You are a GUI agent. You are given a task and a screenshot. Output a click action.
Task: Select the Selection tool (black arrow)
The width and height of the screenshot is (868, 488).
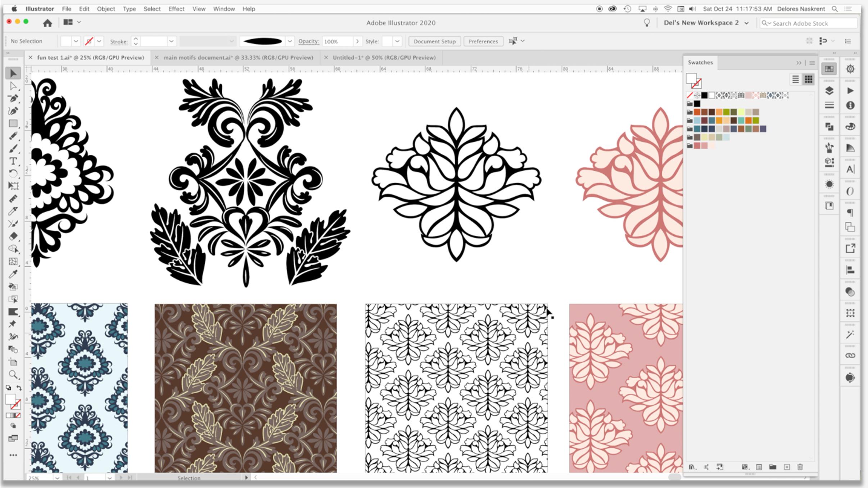[13, 73]
